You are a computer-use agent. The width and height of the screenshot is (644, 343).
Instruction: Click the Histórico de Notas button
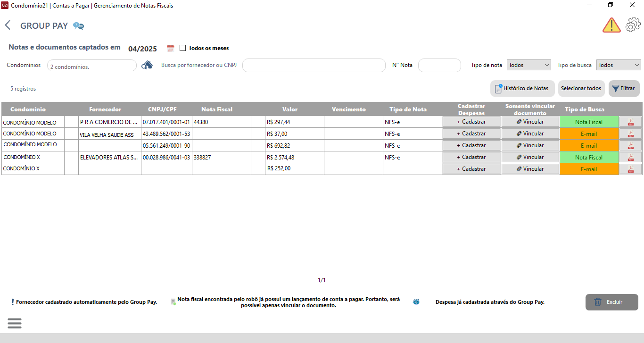pyautogui.click(x=522, y=88)
